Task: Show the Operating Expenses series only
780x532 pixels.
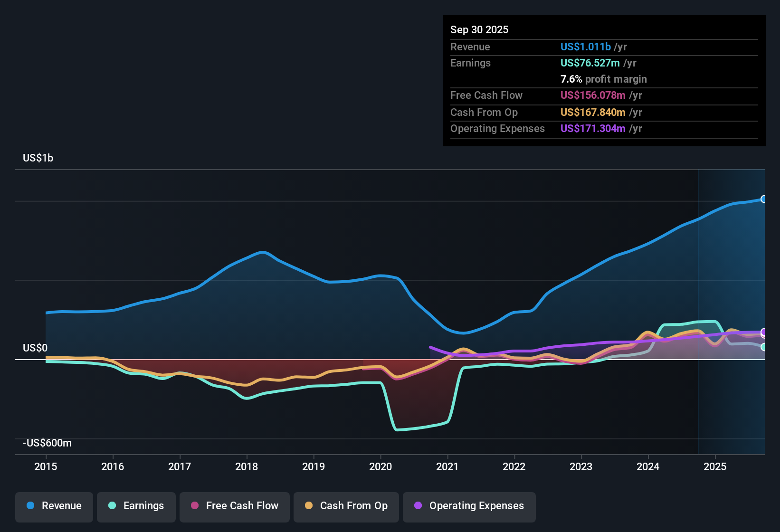Action: 469,506
